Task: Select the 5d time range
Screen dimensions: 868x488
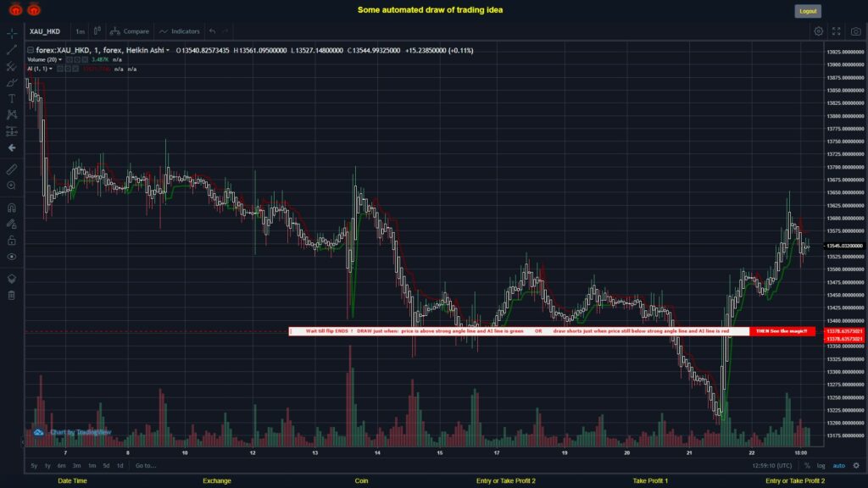Action: pyautogui.click(x=106, y=466)
